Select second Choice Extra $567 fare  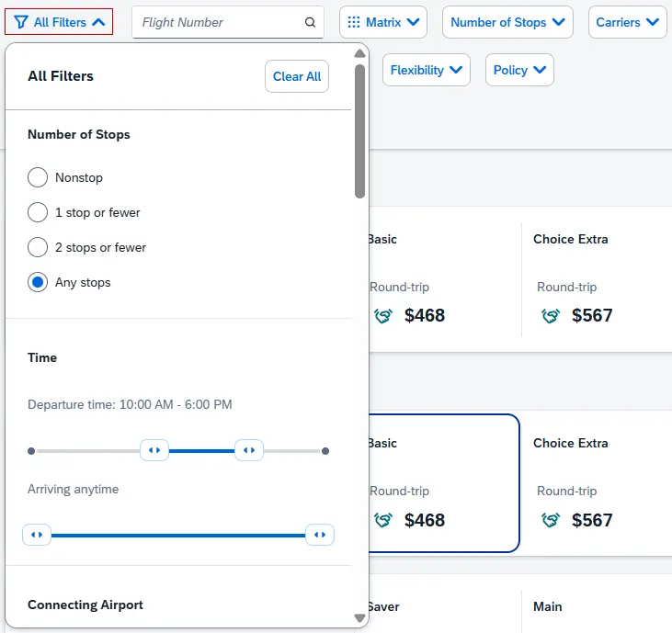(597, 483)
